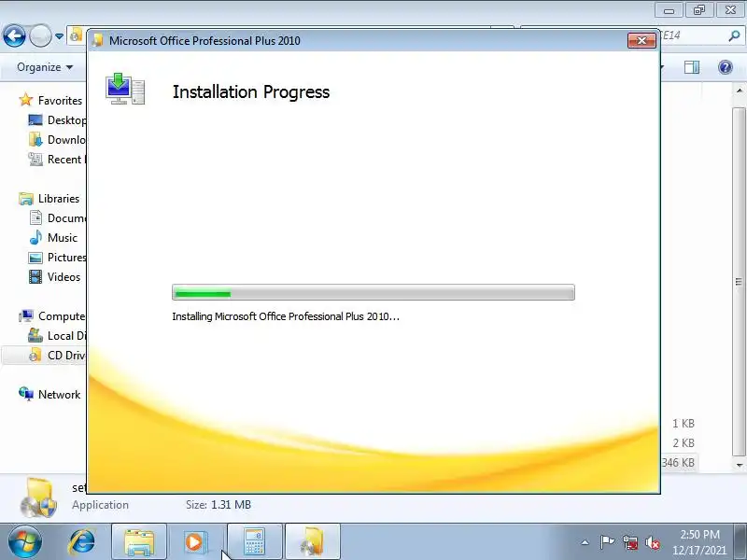Click the Explorer forward arrow button
Viewport: 747px width, 560px height.
click(x=40, y=35)
